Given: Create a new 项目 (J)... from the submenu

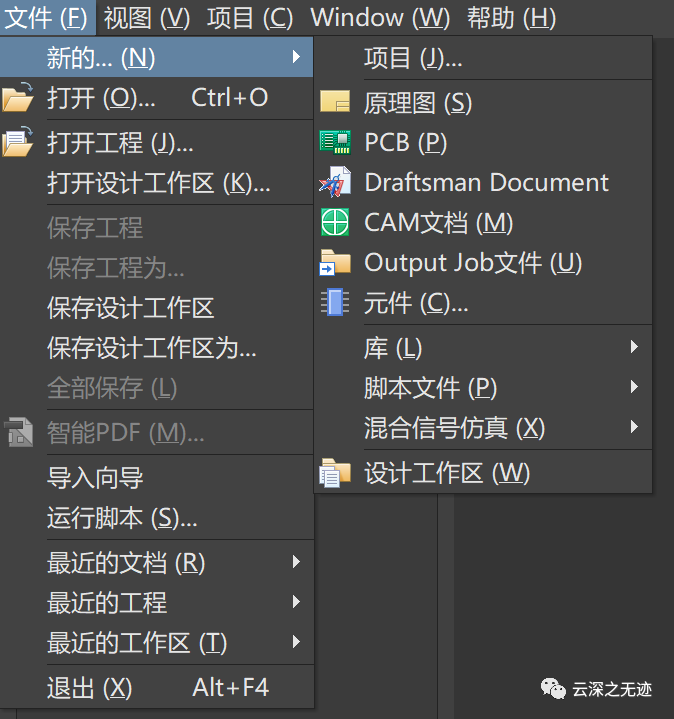Looking at the screenshot, I should pyautogui.click(x=483, y=58).
